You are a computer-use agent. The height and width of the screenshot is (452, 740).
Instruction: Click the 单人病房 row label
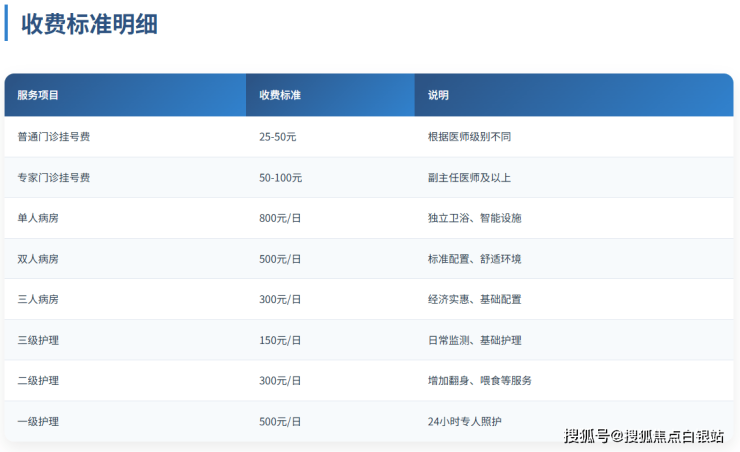click(38, 217)
